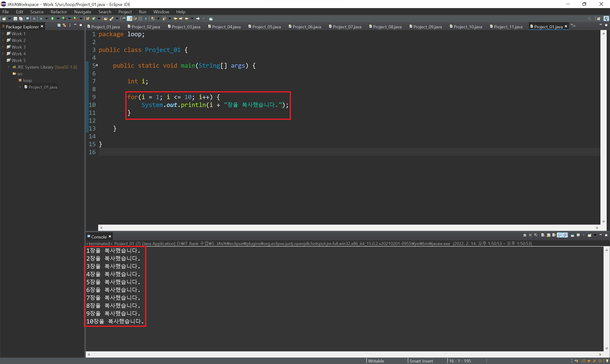Click the Pin Console icon
Screen dimensions: 610x364
point(573,235)
